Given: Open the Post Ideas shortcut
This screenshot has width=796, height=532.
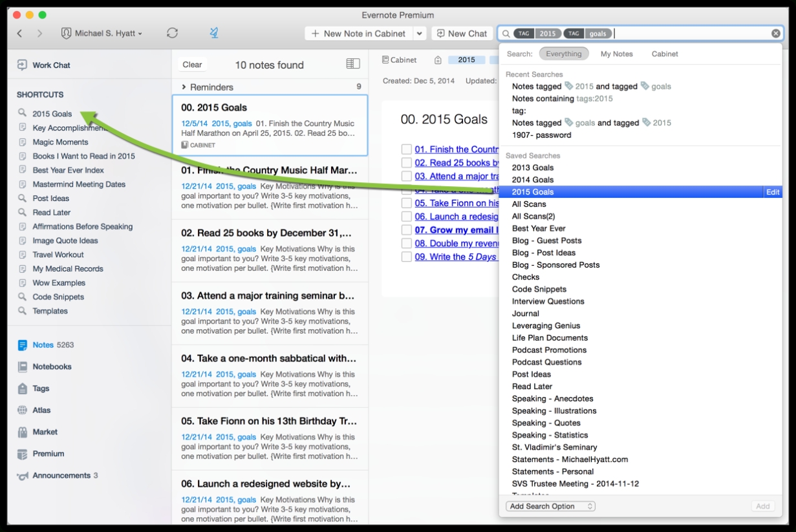Looking at the screenshot, I should click(x=50, y=198).
